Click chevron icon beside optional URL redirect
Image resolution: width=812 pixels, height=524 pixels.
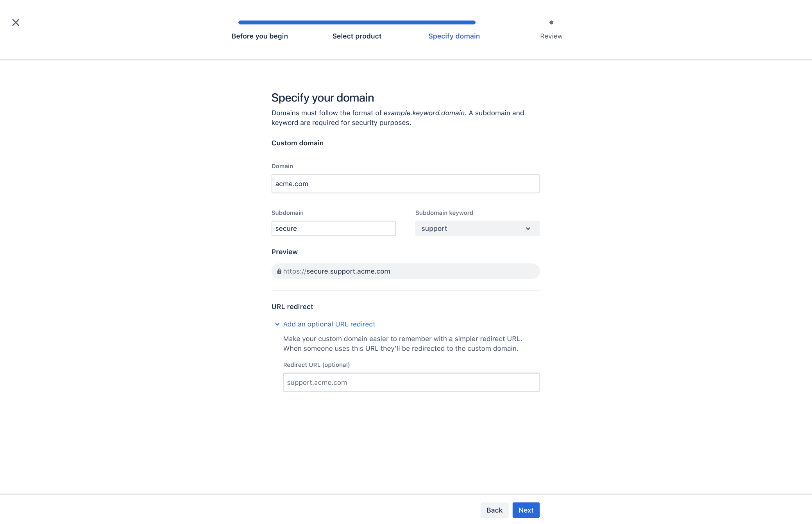point(277,324)
